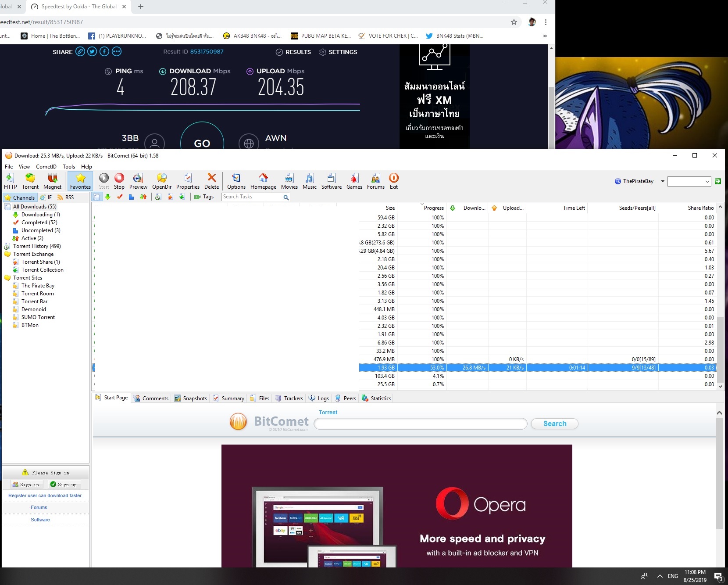Click the Sign in button
Viewport: 728px width, 585px height.
pyautogui.click(x=26, y=485)
